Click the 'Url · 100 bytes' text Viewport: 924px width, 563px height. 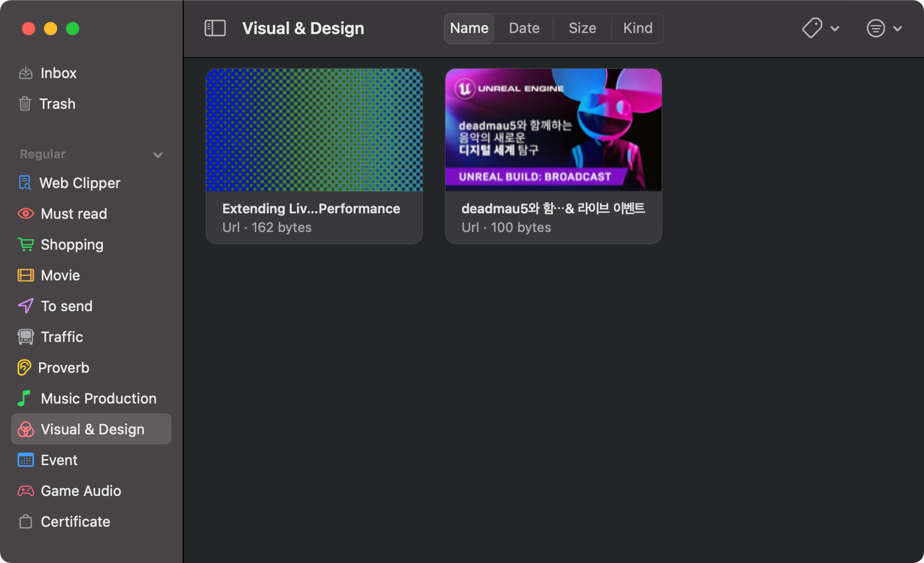[506, 228]
